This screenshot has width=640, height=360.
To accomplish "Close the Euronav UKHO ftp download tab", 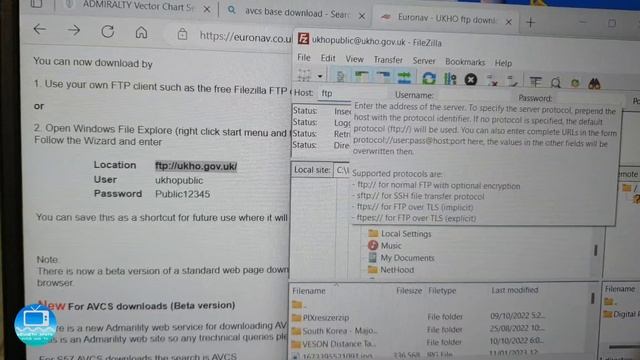I will tap(509, 22).
